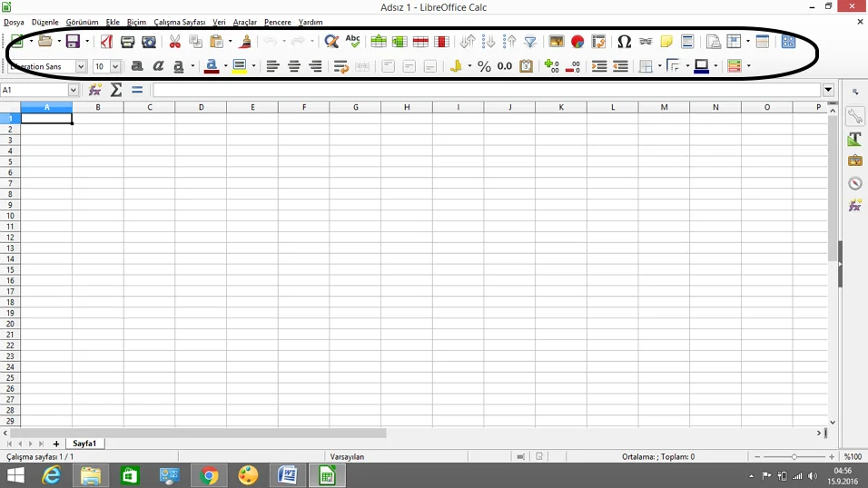The height and width of the screenshot is (488, 868).
Task: Insert an image using the picture icon
Action: [x=557, y=41]
